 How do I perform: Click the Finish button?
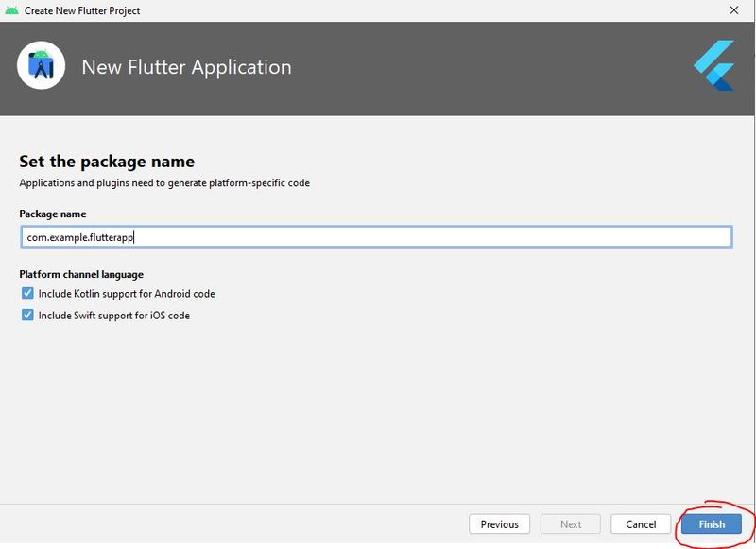click(x=712, y=523)
